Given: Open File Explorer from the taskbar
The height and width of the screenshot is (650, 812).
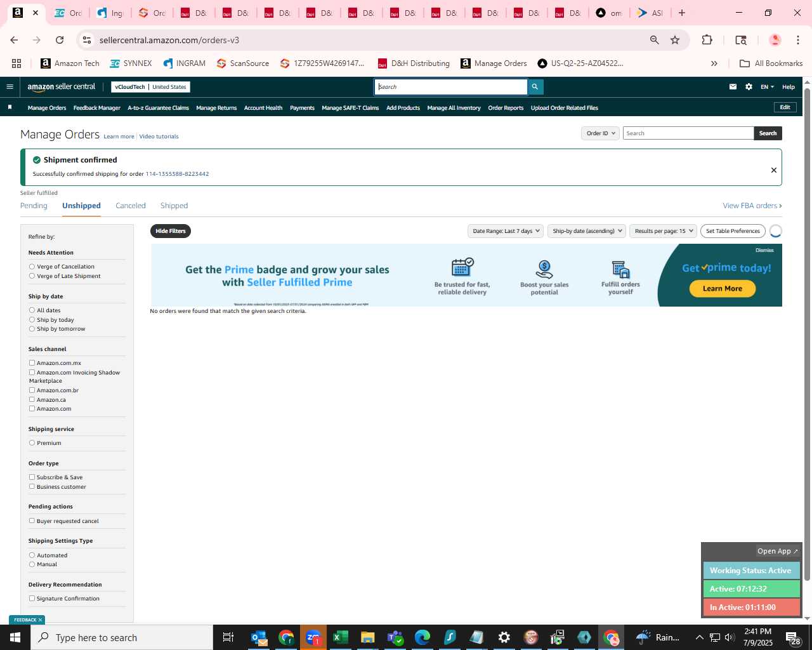Looking at the screenshot, I should pyautogui.click(x=368, y=637).
